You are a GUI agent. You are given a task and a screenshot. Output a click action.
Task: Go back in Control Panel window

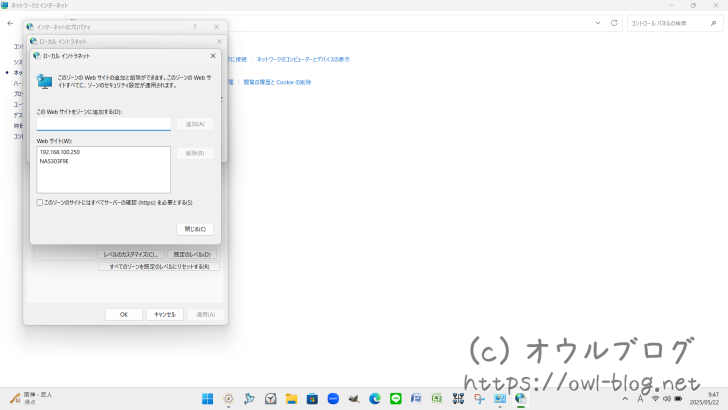(10, 23)
